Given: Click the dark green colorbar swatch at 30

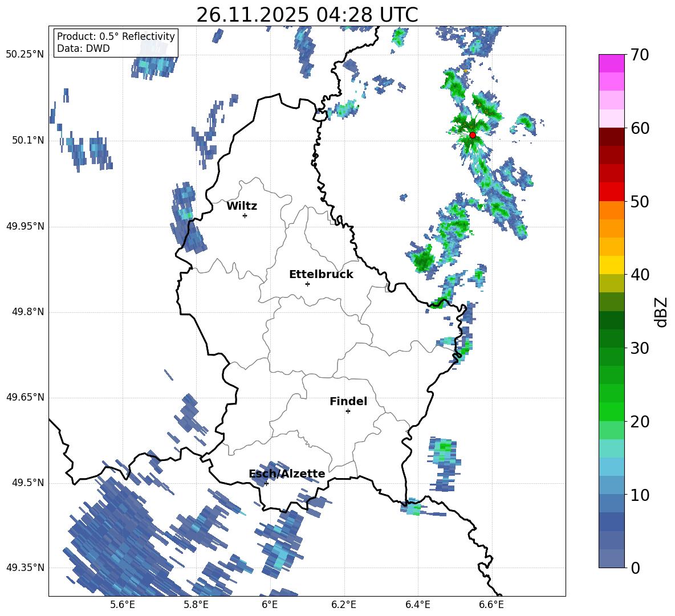Looking at the screenshot, I should pos(611,338).
